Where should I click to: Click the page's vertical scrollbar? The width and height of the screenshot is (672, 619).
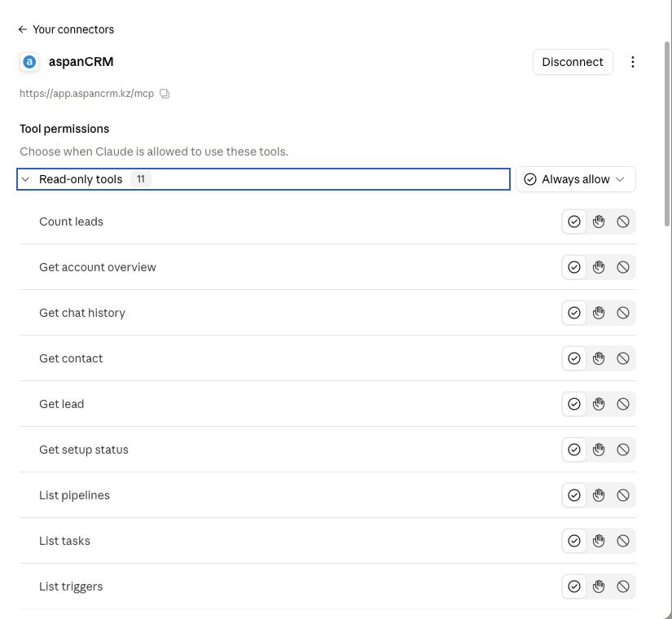[666, 134]
